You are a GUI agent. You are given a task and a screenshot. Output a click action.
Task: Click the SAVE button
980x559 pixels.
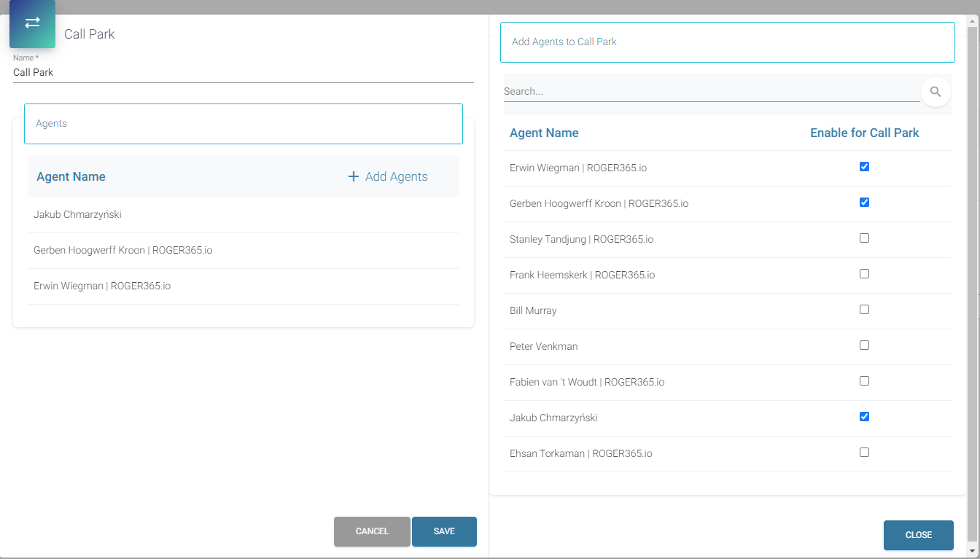(444, 531)
